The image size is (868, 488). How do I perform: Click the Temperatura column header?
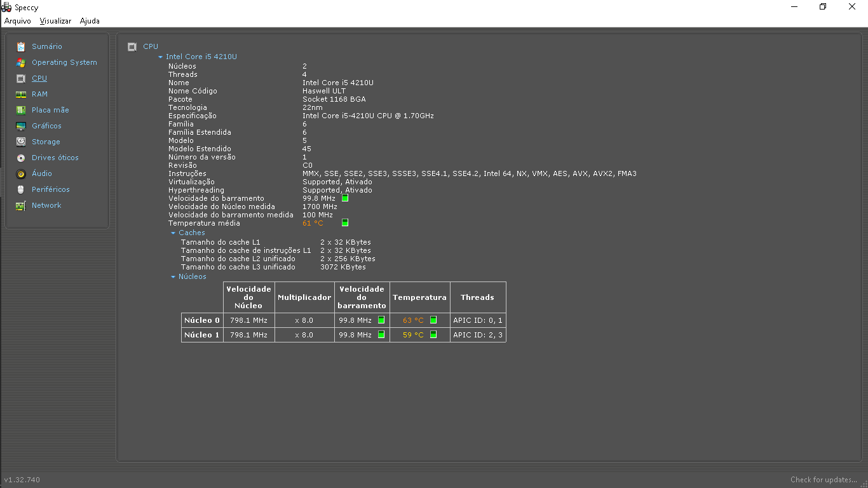point(419,297)
